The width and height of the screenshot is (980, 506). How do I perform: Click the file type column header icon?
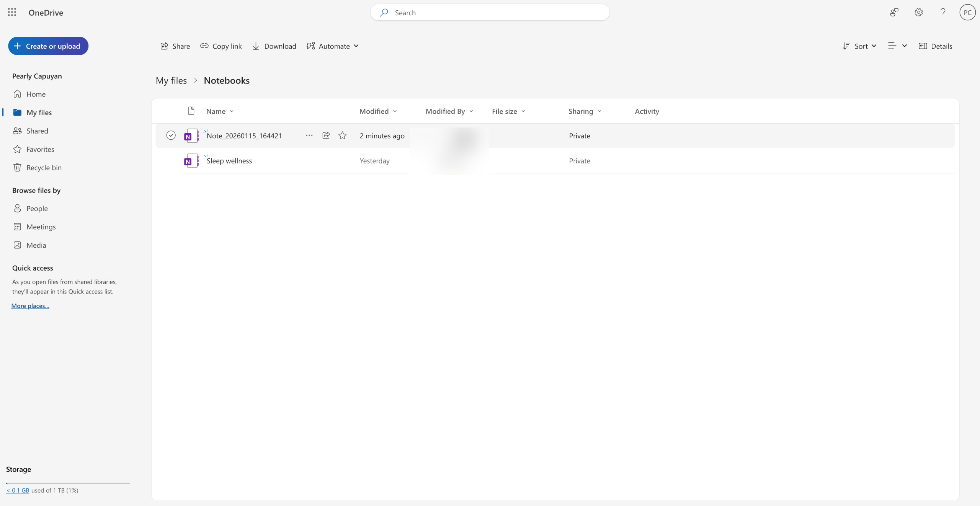191,111
